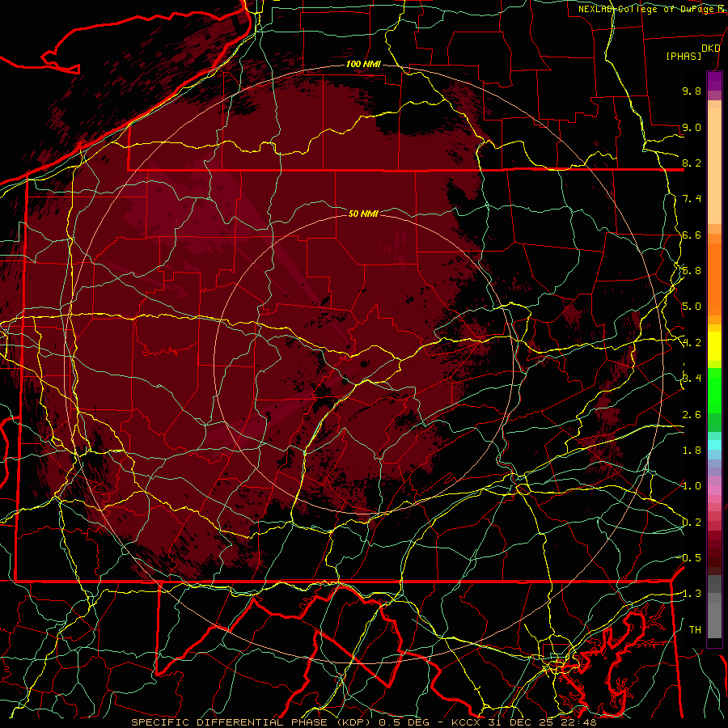Select the purple top segment of color bar
The width and height of the screenshot is (728, 728).
pyautogui.click(x=714, y=82)
